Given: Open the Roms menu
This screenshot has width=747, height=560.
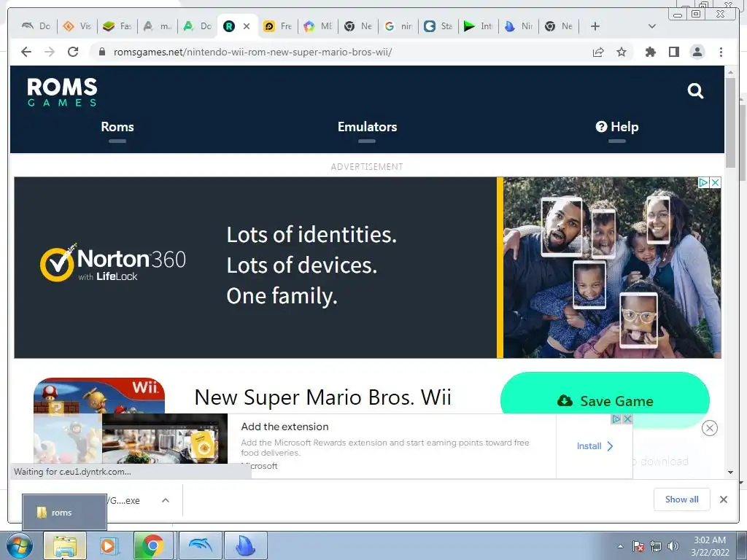Looking at the screenshot, I should coord(117,127).
